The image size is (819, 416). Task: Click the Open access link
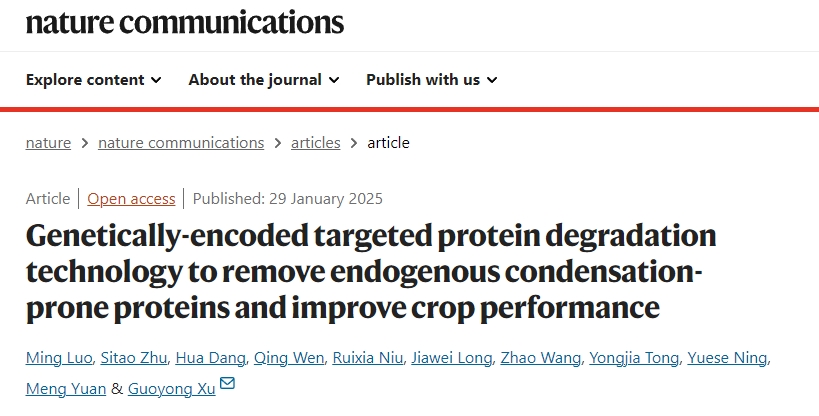pyautogui.click(x=131, y=199)
